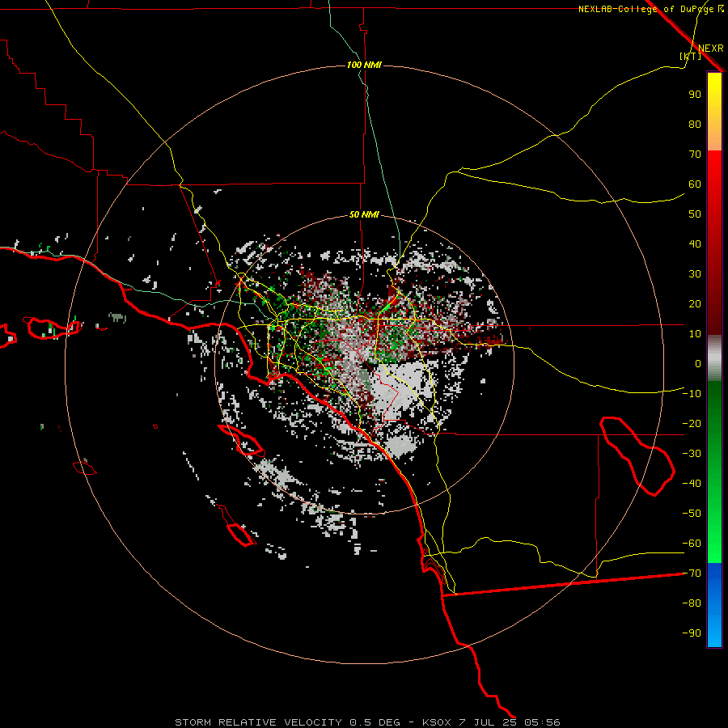Click the -30 velocity scale label

click(x=692, y=454)
